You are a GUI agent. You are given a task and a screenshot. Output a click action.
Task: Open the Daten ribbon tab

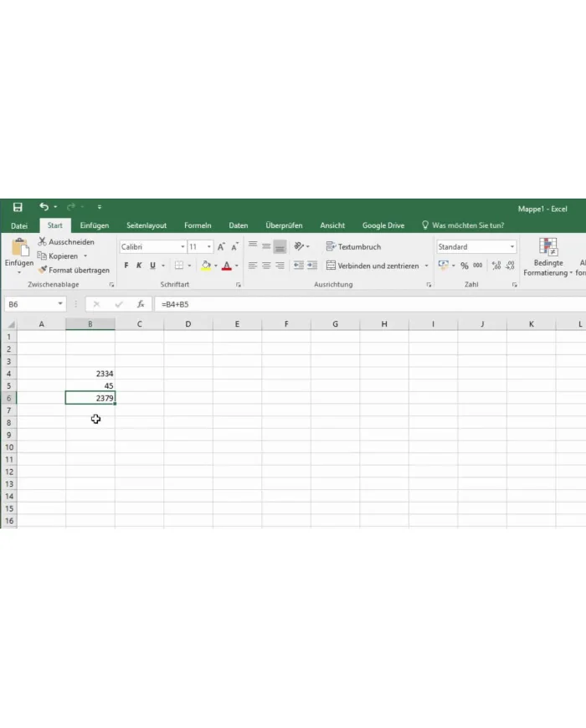pyautogui.click(x=238, y=225)
